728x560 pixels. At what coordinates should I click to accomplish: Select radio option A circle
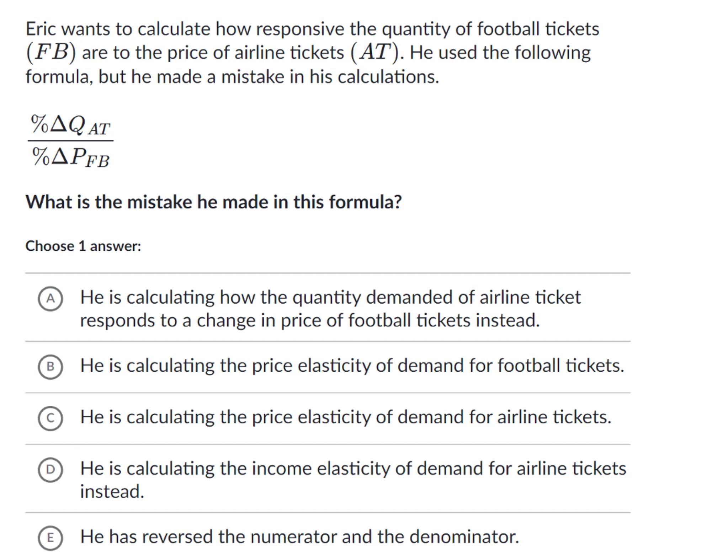pos(50,298)
